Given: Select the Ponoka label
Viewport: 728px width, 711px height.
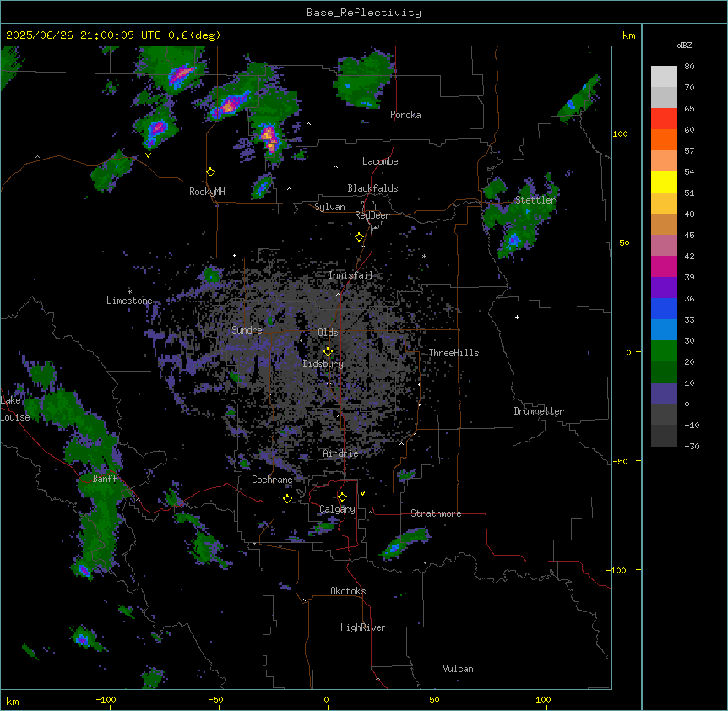Looking at the screenshot, I should [x=405, y=115].
